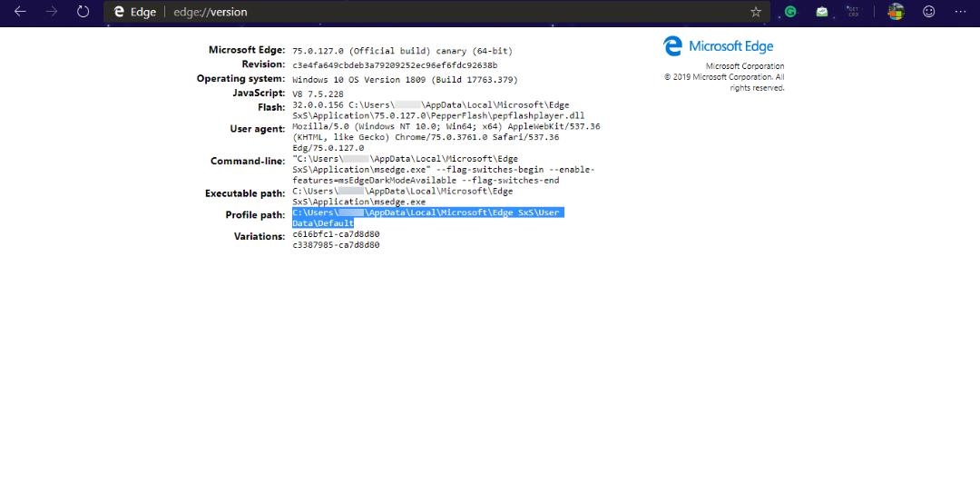Send feedback via smiley face icon
Screen dimensions: 980x494
point(929,11)
